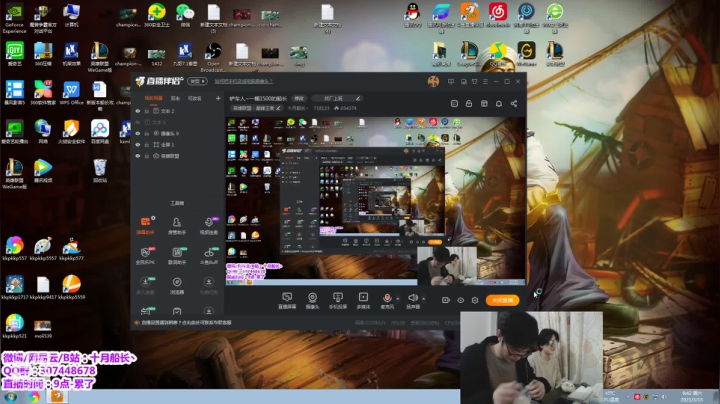720x404 pixels.
Task: Open the 房管助手 toolbox icon
Action: point(177,225)
